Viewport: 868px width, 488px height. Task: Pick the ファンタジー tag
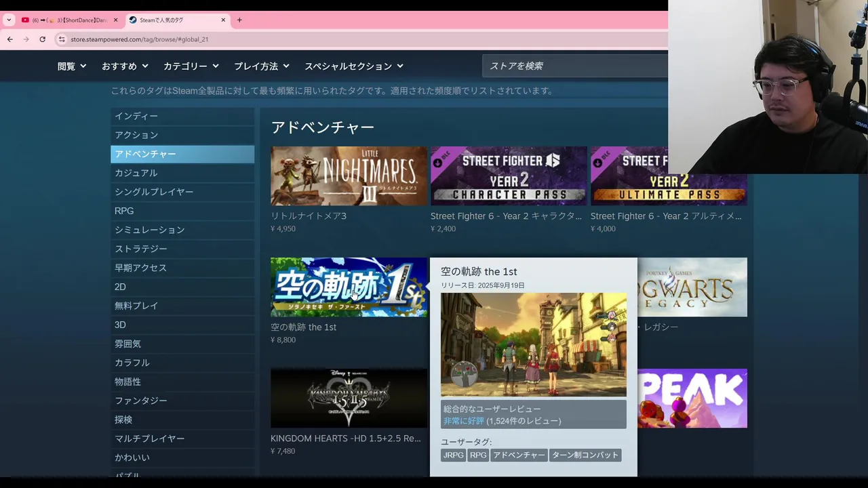tap(182, 401)
